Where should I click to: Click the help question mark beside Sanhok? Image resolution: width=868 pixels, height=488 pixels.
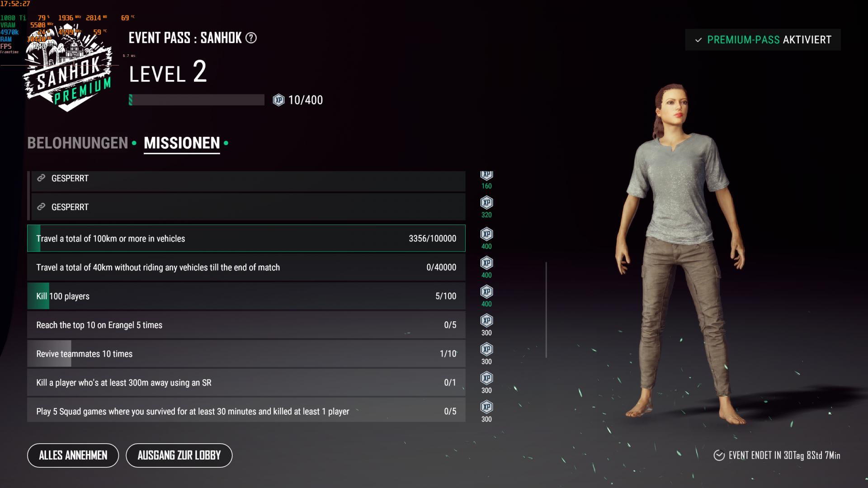pos(251,38)
